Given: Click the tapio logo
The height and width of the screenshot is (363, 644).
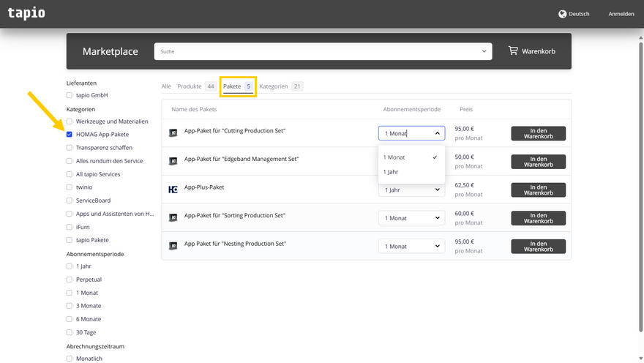Looking at the screenshot, I should pos(26,13).
